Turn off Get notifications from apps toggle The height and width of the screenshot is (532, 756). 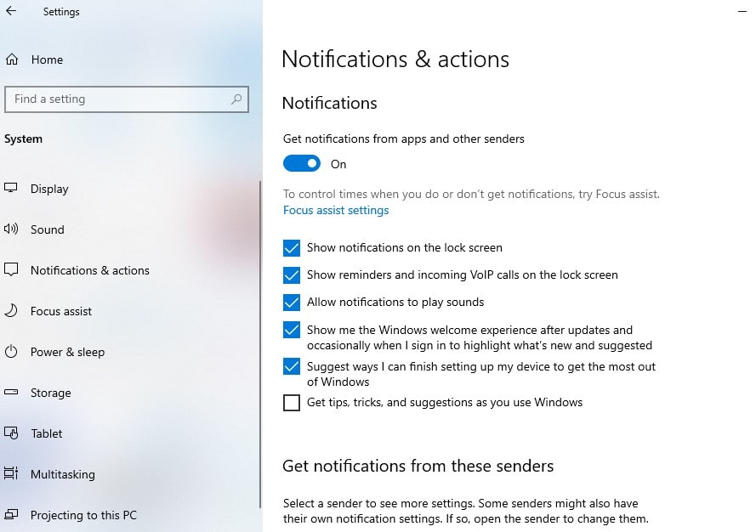(x=301, y=163)
